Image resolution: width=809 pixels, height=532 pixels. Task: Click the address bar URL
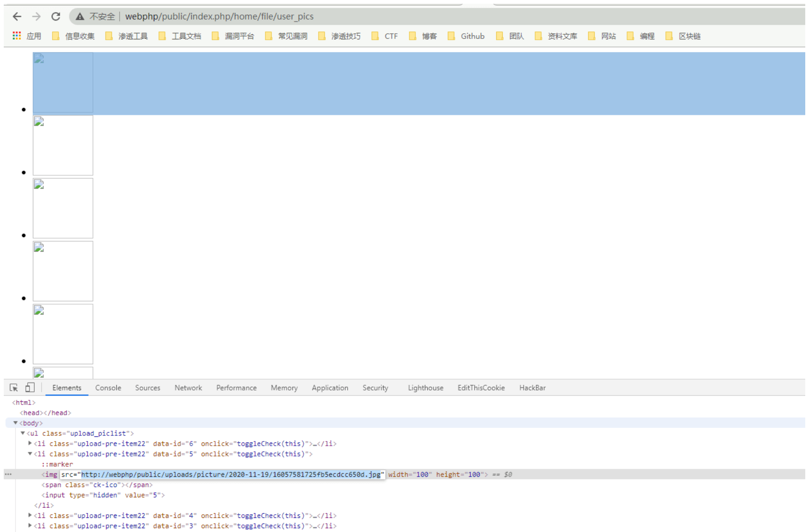coord(219,16)
